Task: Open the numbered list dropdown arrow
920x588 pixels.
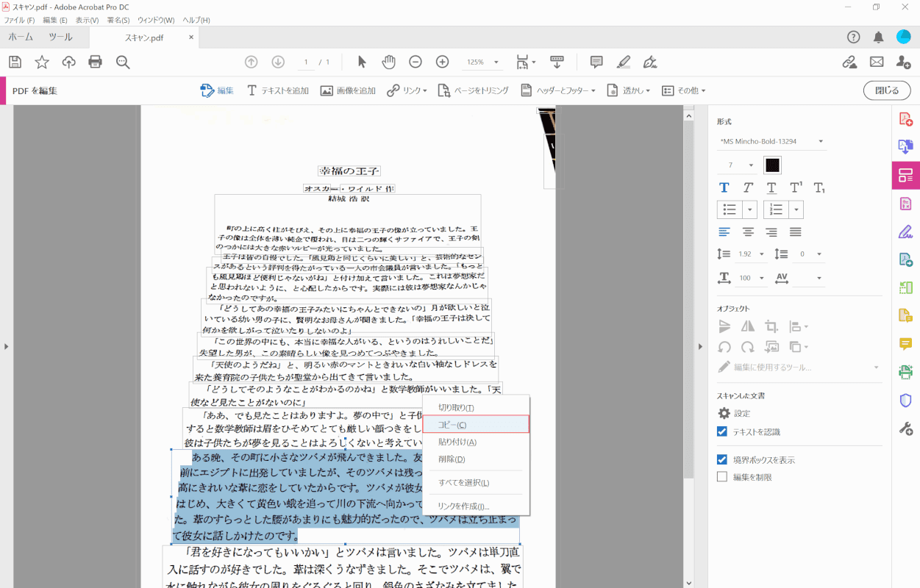Action: pyautogui.click(x=797, y=209)
